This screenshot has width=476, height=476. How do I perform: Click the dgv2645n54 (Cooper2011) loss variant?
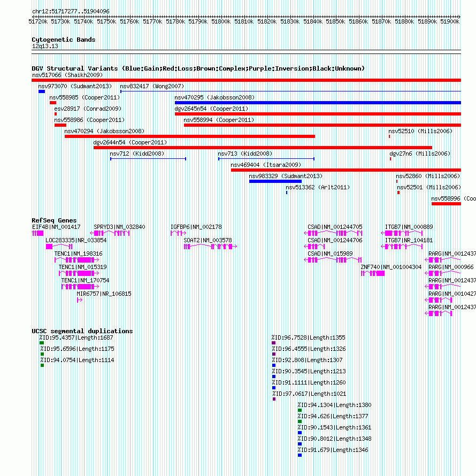318,114
